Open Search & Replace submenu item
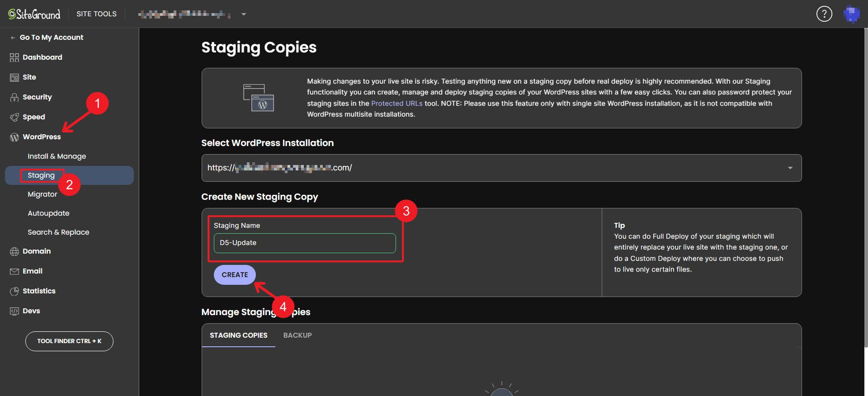 coord(58,232)
